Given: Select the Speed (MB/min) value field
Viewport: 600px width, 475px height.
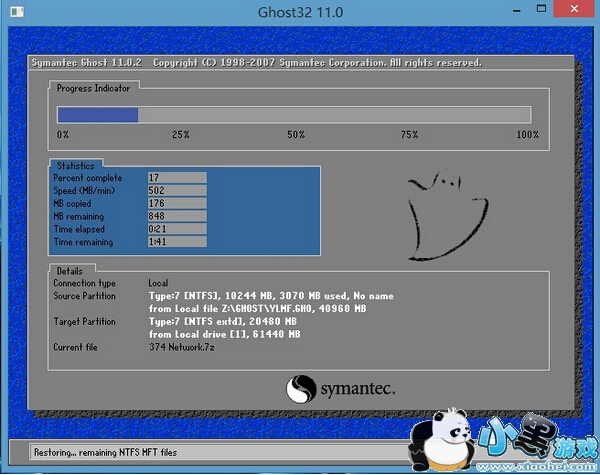Looking at the screenshot, I should (x=176, y=190).
